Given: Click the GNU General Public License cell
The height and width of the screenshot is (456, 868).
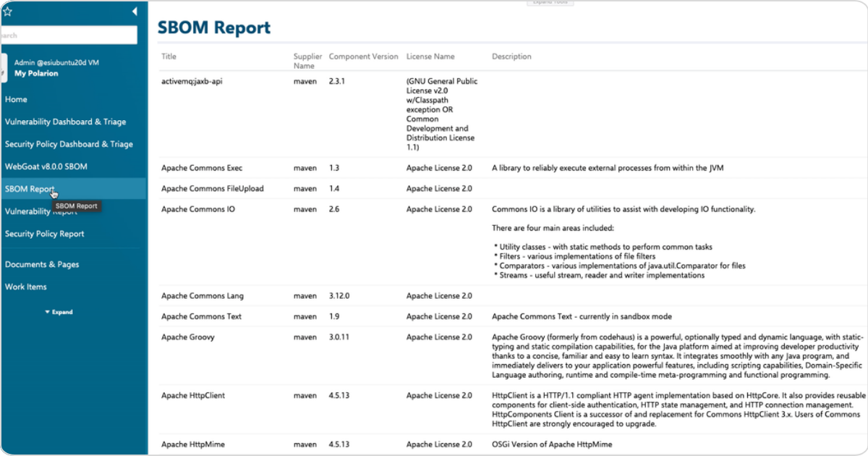Looking at the screenshot, I should (442, 114).
